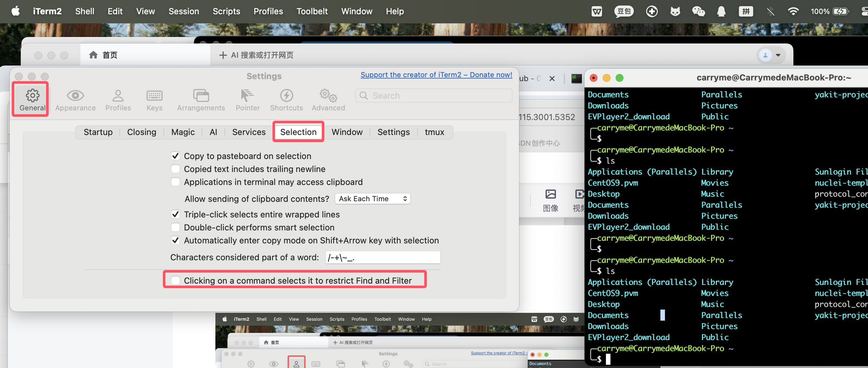868x368 pixels.
Task: Click the word characters text field
Action: pos(382,257)
